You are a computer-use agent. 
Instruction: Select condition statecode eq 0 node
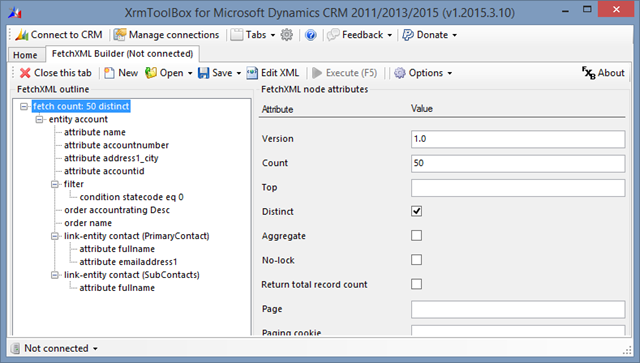[131, 197]
